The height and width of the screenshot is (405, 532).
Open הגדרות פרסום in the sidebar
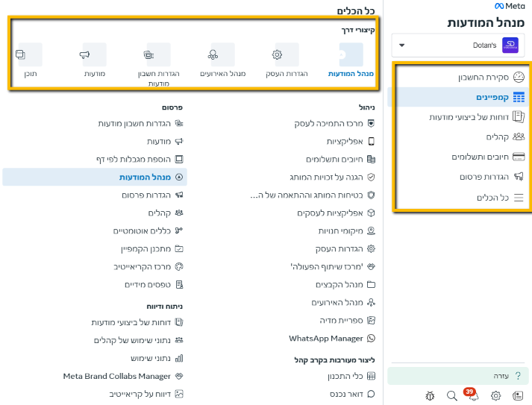(x=492, y=177)
